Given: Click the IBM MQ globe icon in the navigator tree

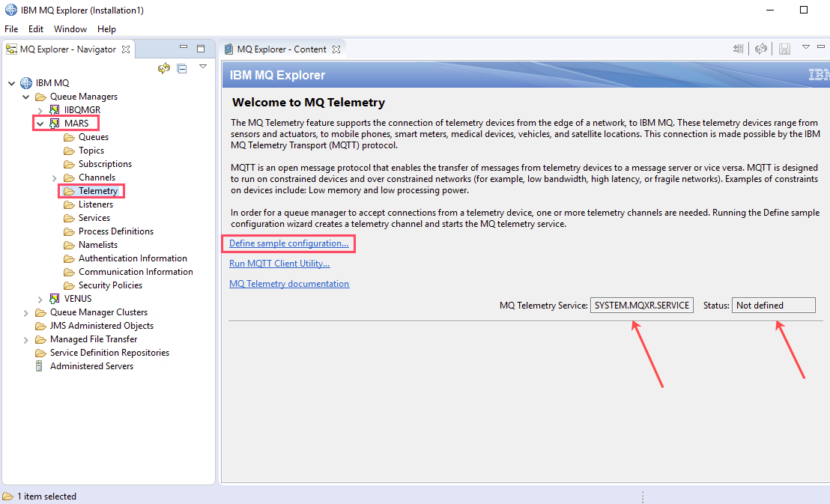Looking at the screenshot, I should point(26,83).
